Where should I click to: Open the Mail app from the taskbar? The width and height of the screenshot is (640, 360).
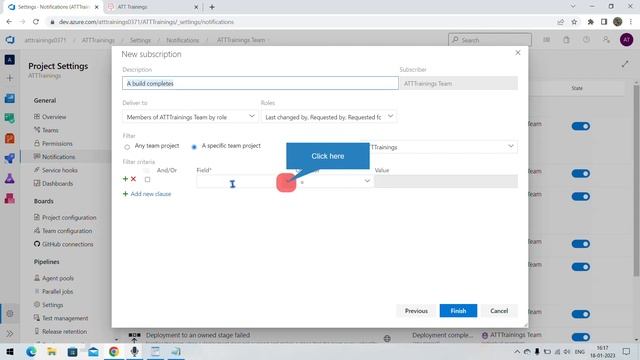coord(93,351)
